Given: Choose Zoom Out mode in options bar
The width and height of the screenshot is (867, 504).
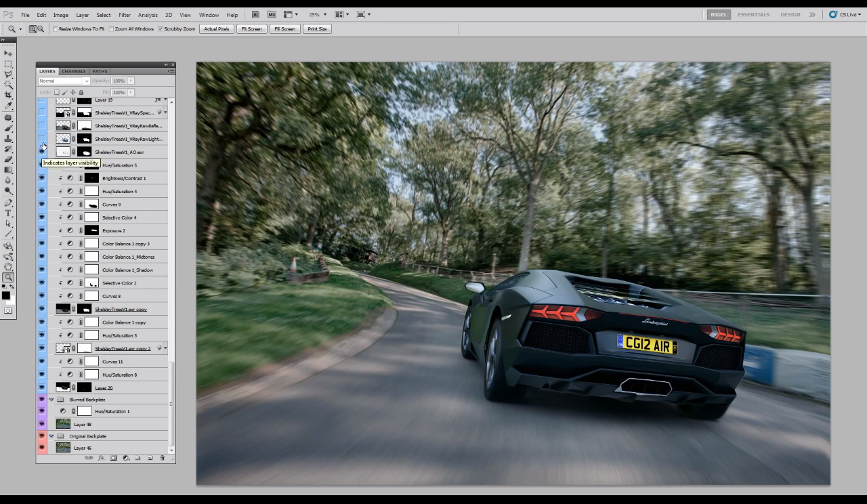Looking at the screenshot, I should 41,29.
